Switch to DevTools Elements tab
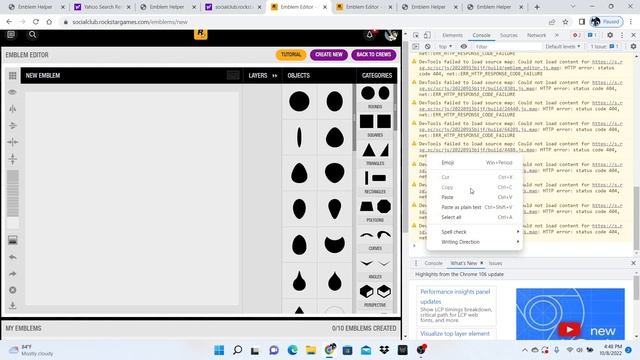The width and height of the screenshot is (640, 360). (x=452, y=36)
